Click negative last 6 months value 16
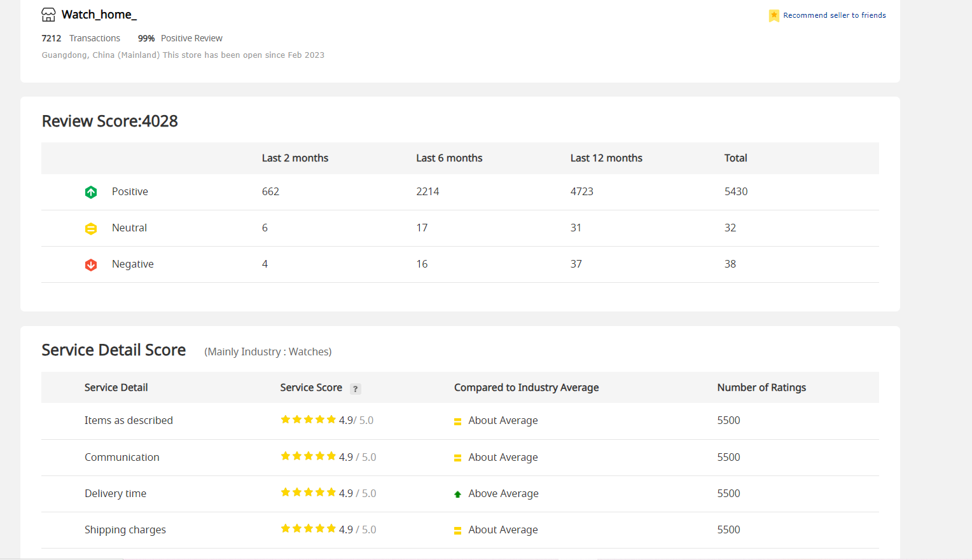This screenshot has height=560, width=972. pyautogui.click(x=422, y=264)
